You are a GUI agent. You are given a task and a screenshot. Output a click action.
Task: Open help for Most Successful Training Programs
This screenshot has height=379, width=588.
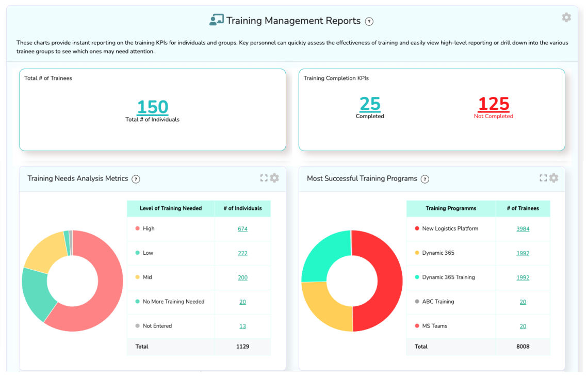[425, 179]
